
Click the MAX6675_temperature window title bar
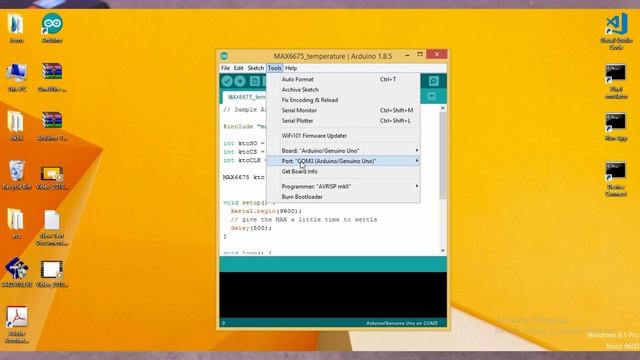click(x=333, y=56)
